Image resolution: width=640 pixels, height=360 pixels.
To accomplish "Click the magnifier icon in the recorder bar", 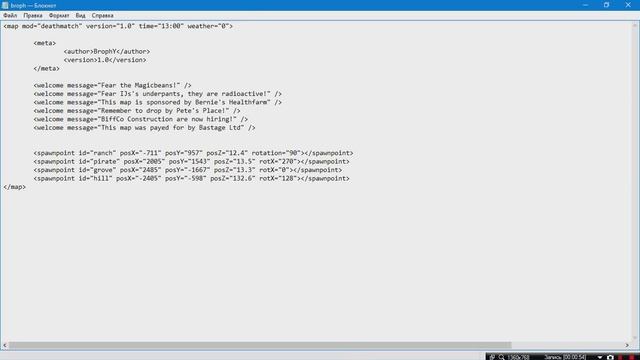I will [x=501, y=357].
